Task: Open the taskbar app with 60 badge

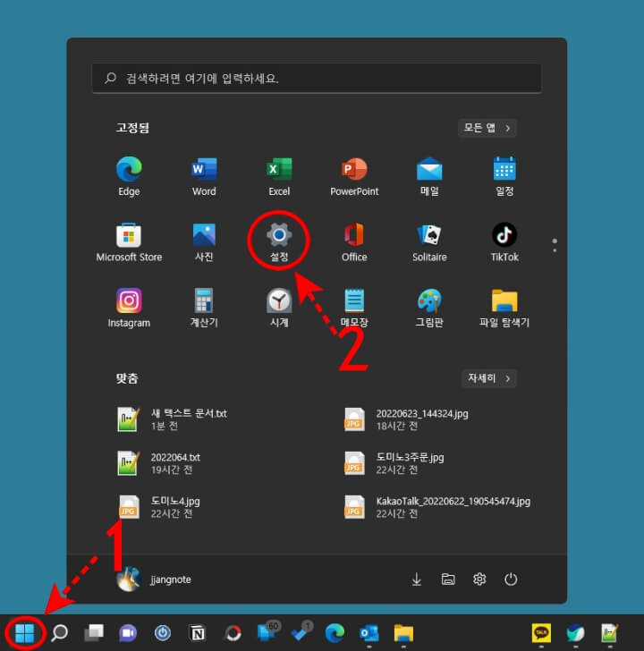Action: click(x=267, y=632)
